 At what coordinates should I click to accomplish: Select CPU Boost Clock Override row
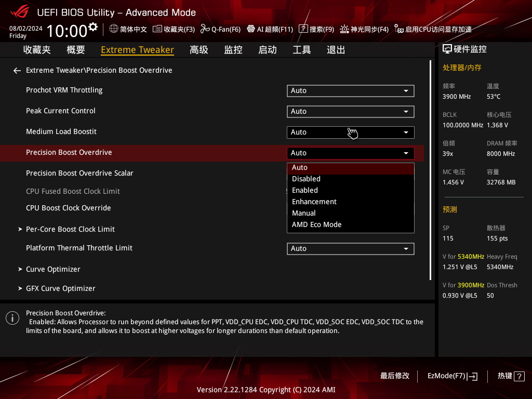[69, 208]
